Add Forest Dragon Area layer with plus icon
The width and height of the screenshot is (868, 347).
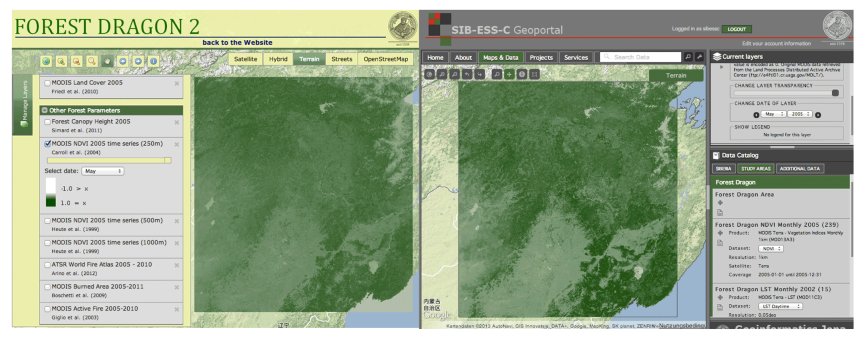[720, 203]
